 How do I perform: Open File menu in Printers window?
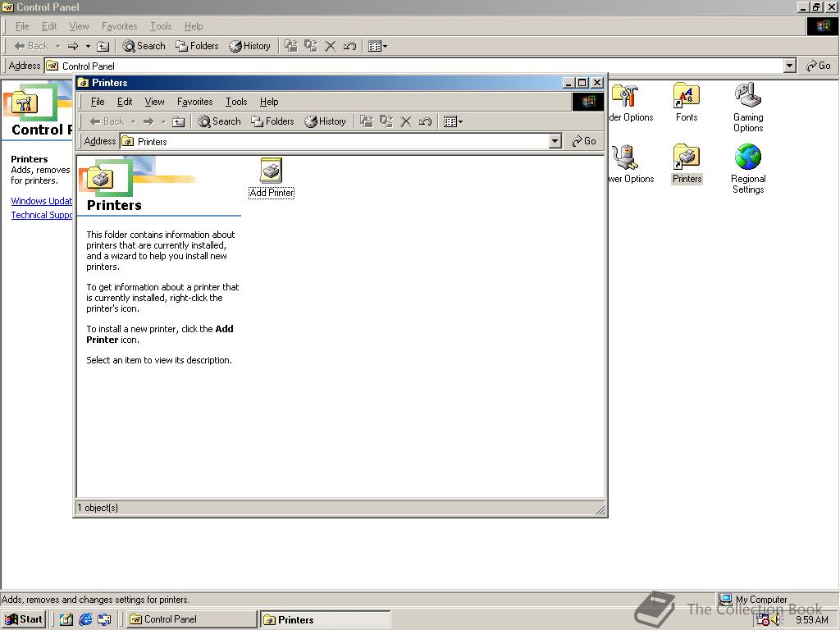pyautogui.click(x=98, y=102)
